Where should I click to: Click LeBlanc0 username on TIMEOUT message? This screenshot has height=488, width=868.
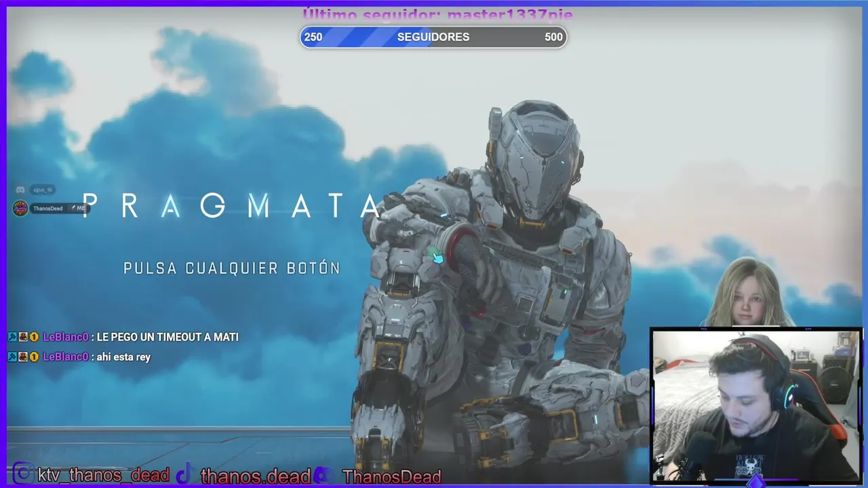[x=65, y=337]
